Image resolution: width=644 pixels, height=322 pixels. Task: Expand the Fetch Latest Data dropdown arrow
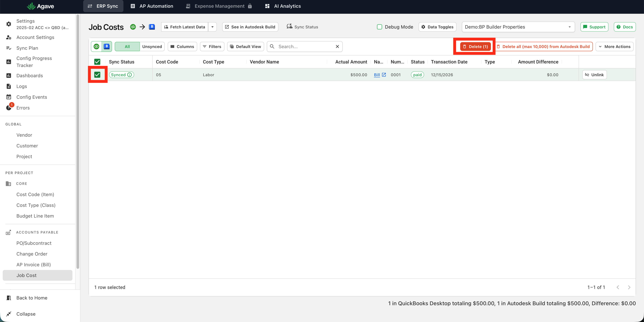point(212,27)
